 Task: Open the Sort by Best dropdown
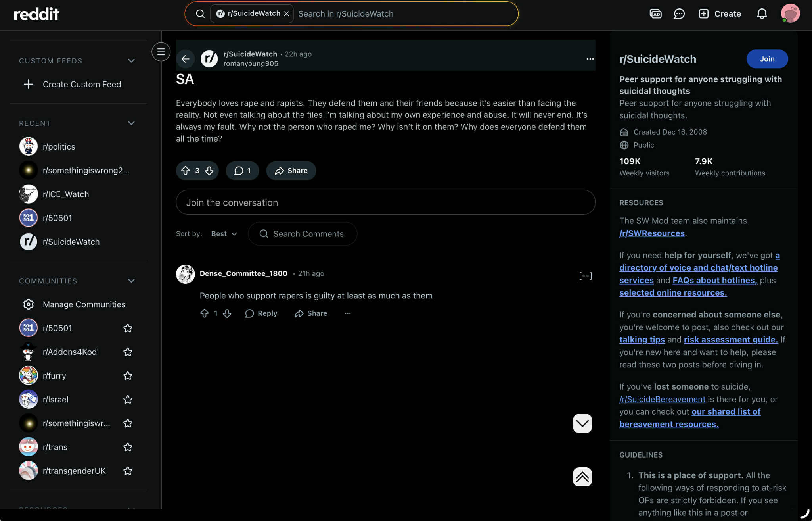click(224, 234)
